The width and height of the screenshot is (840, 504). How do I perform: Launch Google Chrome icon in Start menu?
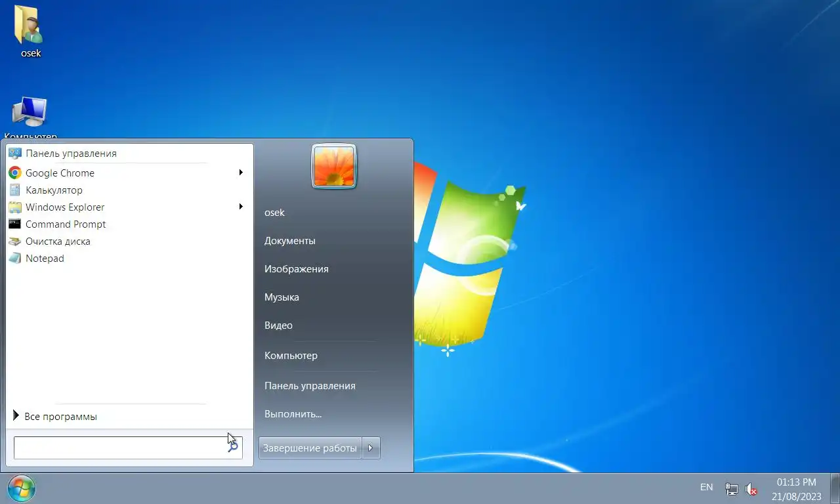pyautogui.click(x=15, y=173)
